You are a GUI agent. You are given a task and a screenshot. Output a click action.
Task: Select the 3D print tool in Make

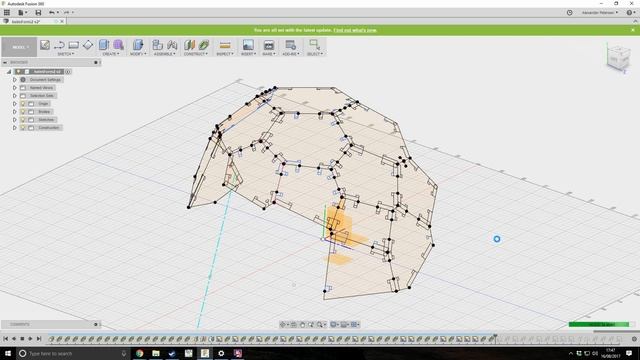269,45
